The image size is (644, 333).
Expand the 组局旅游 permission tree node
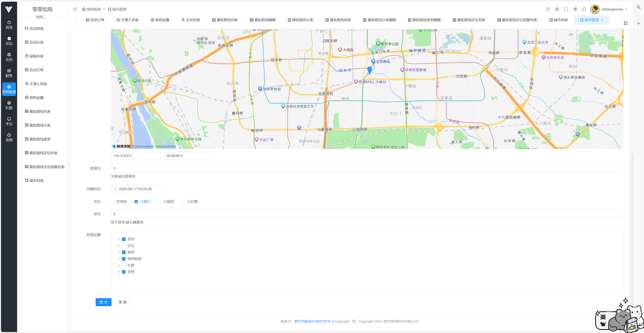pos(119,259)
